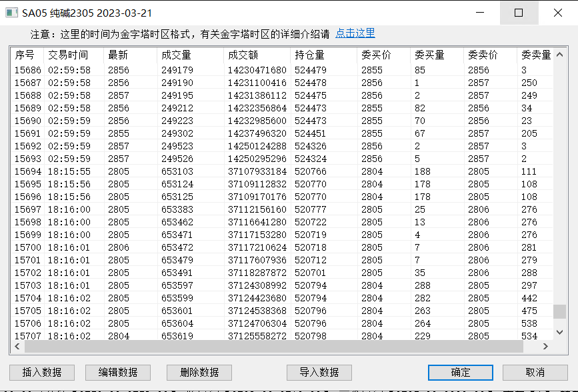The width and height of the screenshot is (578, 392).
Task: Click the 编辑数据 button
Action: coord(118,372)
